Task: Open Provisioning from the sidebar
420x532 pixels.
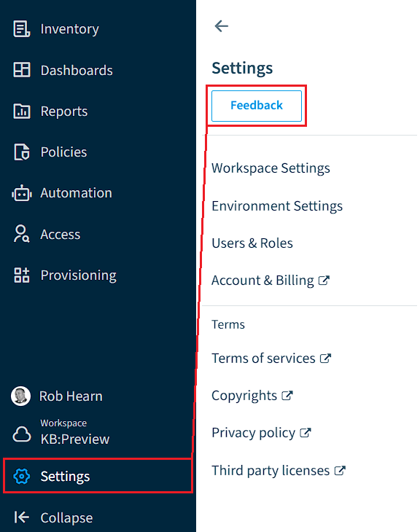Action: [x=79, y=275]
